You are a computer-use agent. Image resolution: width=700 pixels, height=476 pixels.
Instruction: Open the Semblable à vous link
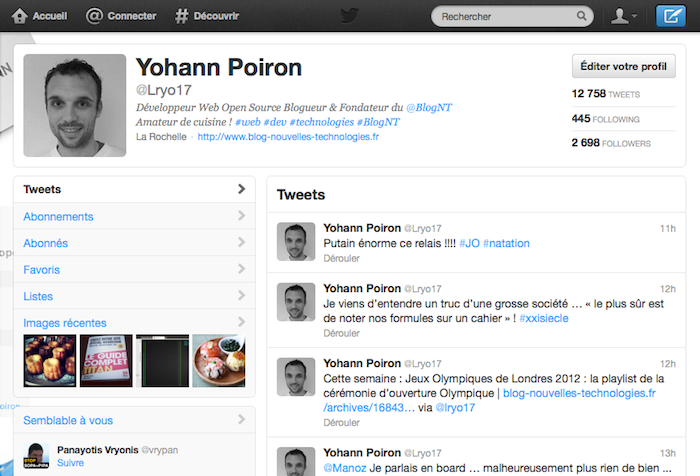pos(68,420)
